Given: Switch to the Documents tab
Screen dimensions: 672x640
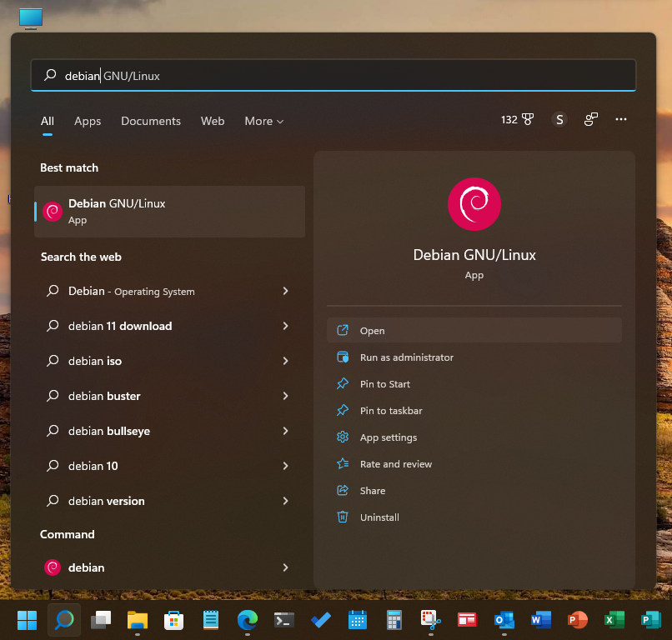Looking at the screenshot, I should (151, 121).
